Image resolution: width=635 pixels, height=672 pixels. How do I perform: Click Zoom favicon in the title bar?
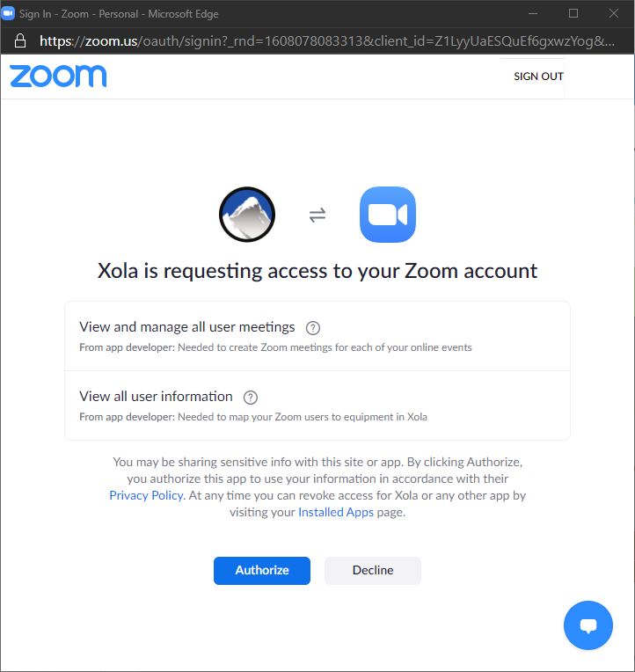[x=8, y=14]
